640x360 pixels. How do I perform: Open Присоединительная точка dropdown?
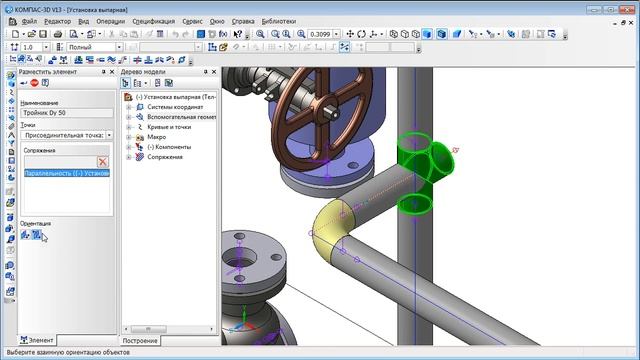click(109, 135)
